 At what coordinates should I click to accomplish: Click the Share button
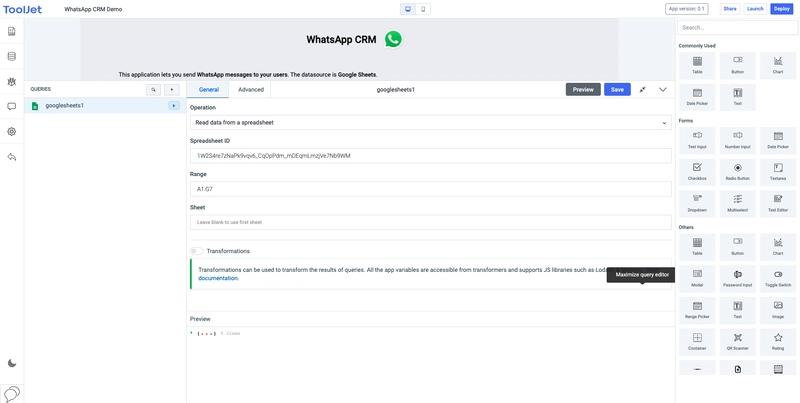coord(730,9)
